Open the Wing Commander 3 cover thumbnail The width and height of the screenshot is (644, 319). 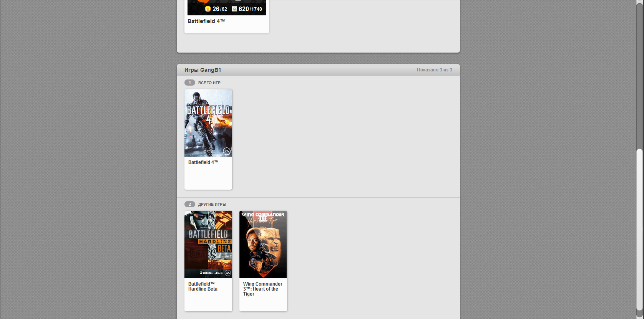tap(263, 245)
